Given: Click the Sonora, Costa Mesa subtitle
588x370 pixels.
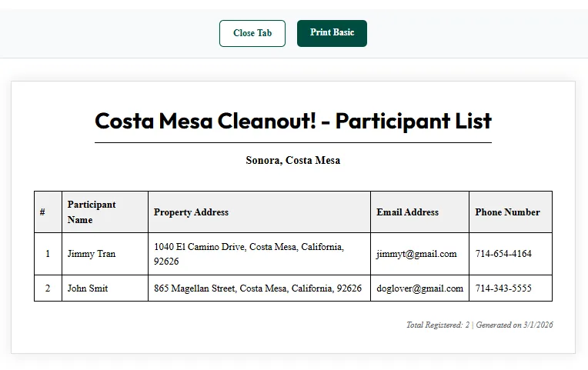Looking at the screenshot, I should point(293,161).
